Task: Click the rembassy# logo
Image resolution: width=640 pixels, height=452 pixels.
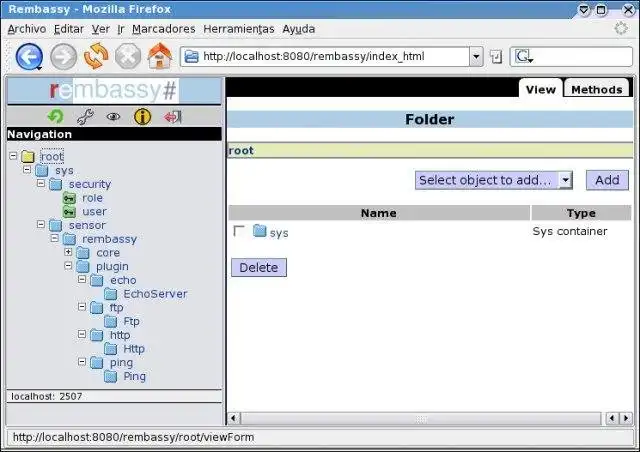Action: click(113, 90)
